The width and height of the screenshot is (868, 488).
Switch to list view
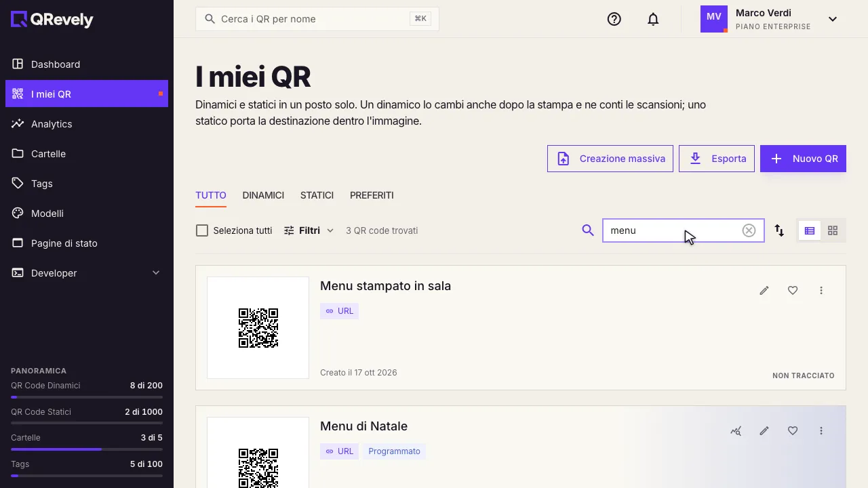(810, 230)
